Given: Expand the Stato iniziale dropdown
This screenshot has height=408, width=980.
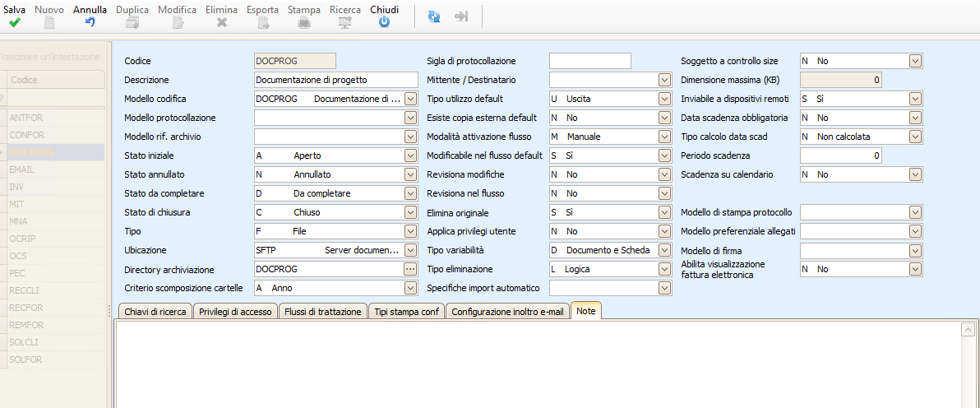Looking at the screenshot, I should tap(411, 155).
